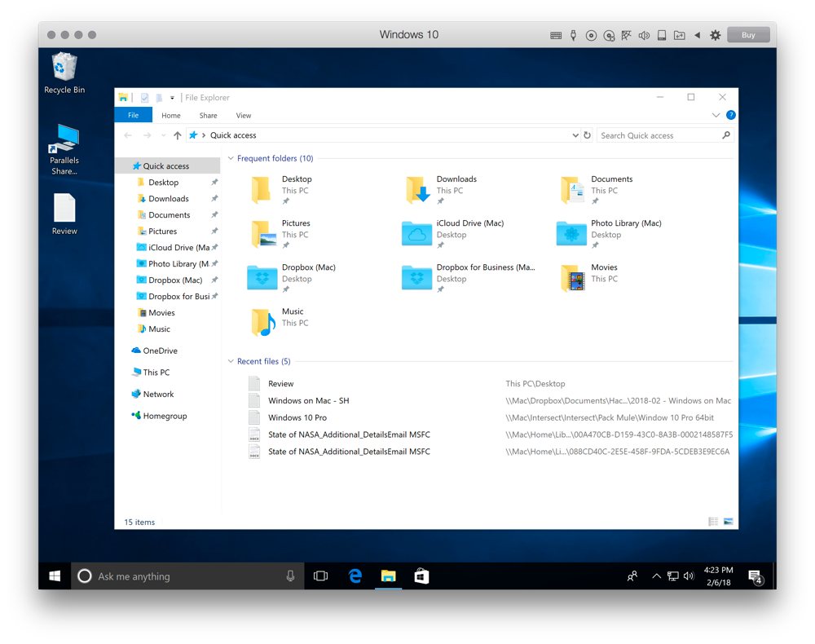
Task: Expand the ribbon with chevron arrow
Action: click(x=716, y=115)
